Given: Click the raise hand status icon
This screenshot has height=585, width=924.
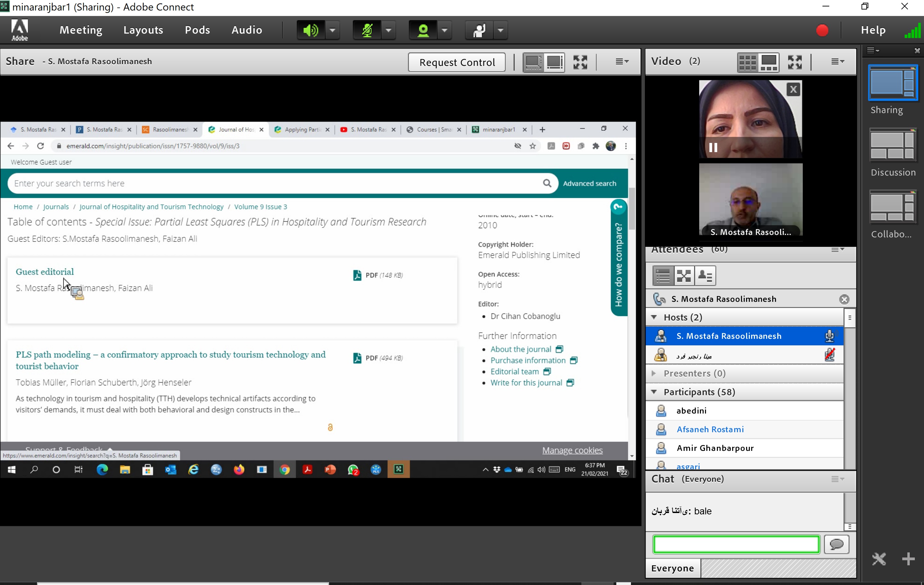Looking at the screenshot, I should pos(479,30).
